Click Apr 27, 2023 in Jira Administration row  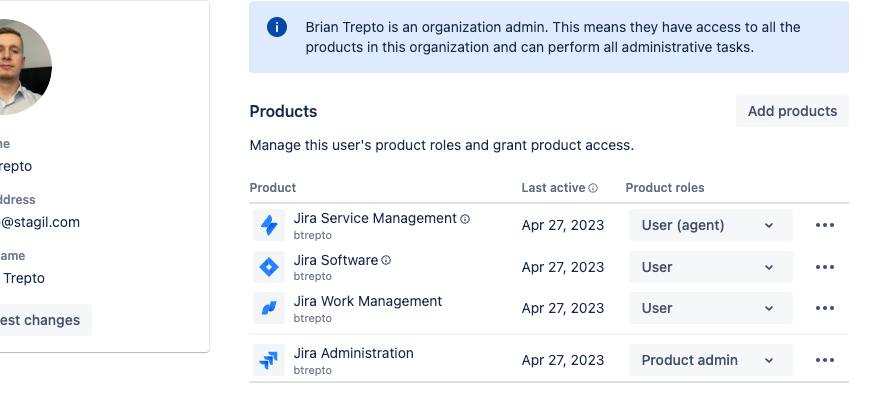(563, 361)
